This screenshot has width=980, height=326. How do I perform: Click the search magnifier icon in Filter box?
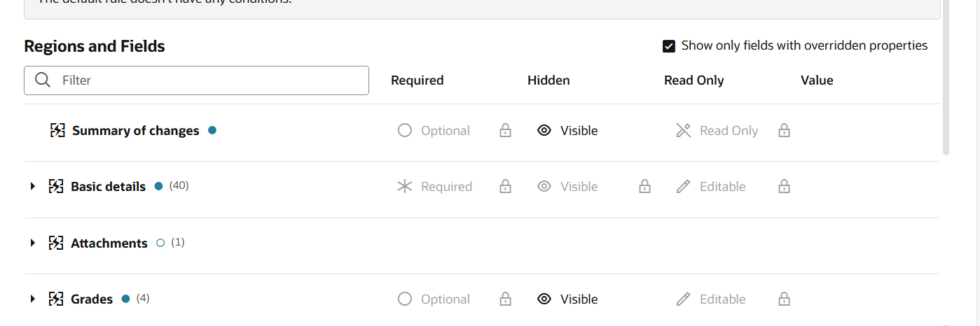tap(43, 80)
